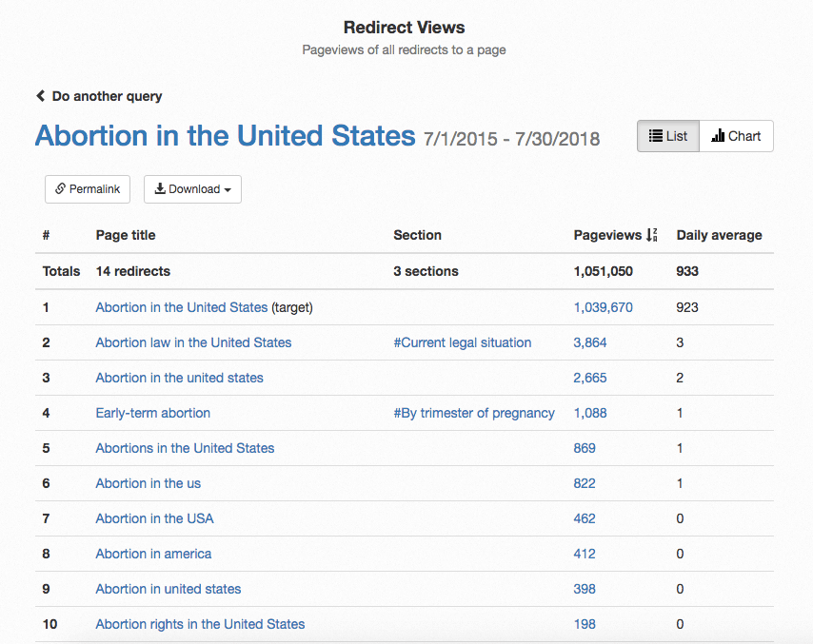Click the Permalink button
The height and width of the screenshot is (644, 813).
[x=87, y=189]
